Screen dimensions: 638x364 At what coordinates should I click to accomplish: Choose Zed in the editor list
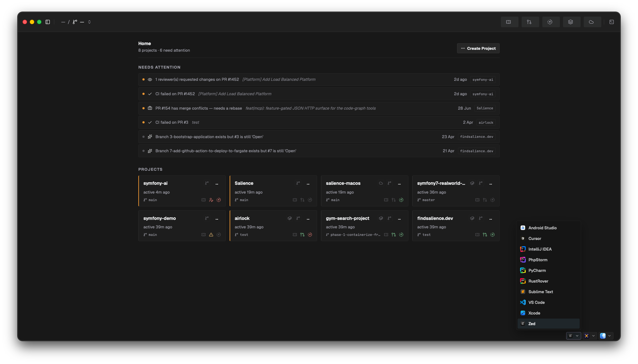pyautogui.click(x=548, y=324)
